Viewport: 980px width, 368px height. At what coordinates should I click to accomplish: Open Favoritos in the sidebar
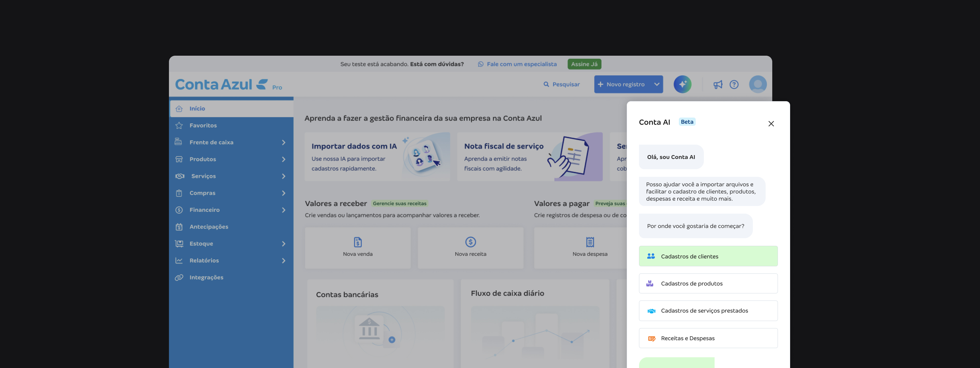click(x=232, y=125)
